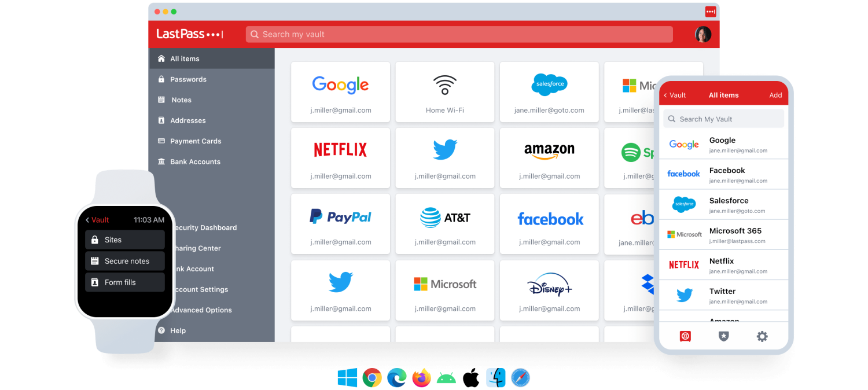The height and width of the screenshot is (390, 868).
Task: Tap Add on the phone header
Action: 775,95
